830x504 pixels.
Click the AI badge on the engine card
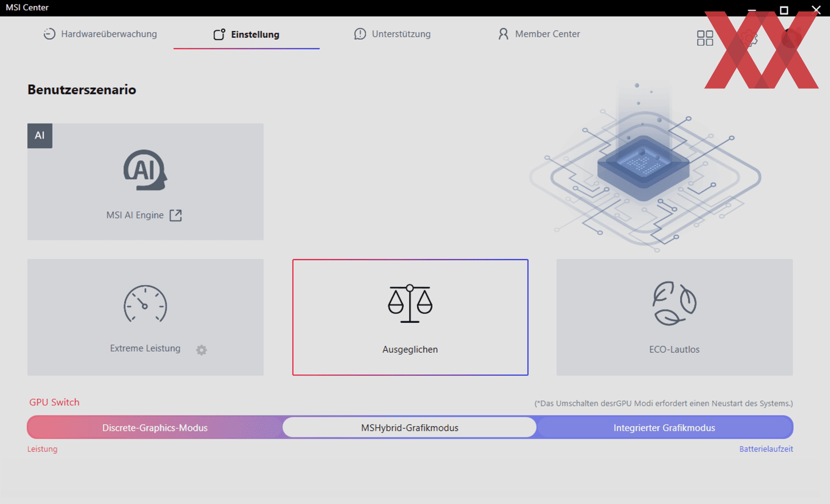[x=40, y=136]
